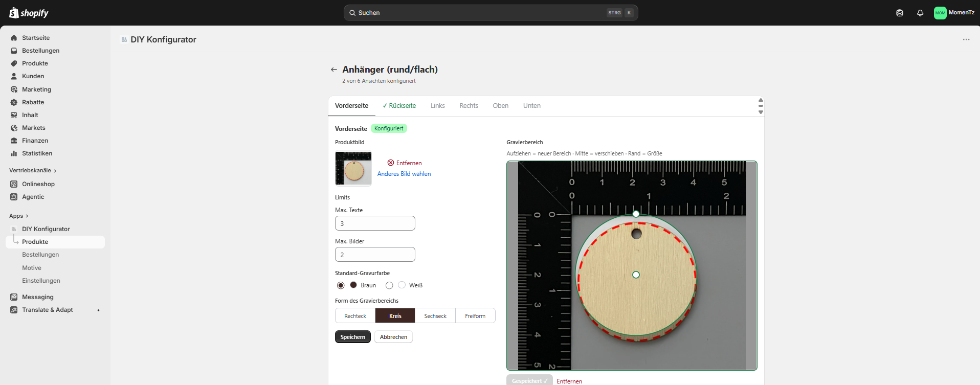Open Motive in the sidebar
This screenshot has width=980, height=385.
coord(32,268)
